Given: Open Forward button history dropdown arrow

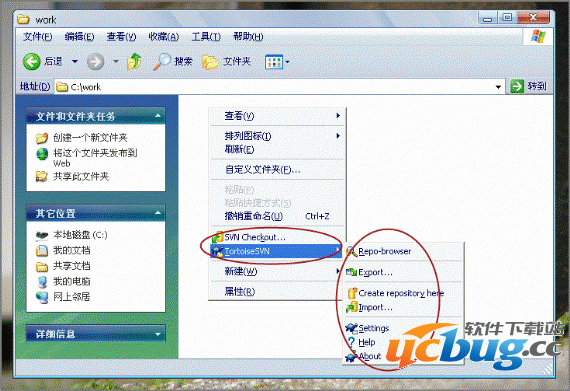Looking at the screenshot, I should click(x=116, y=61).
